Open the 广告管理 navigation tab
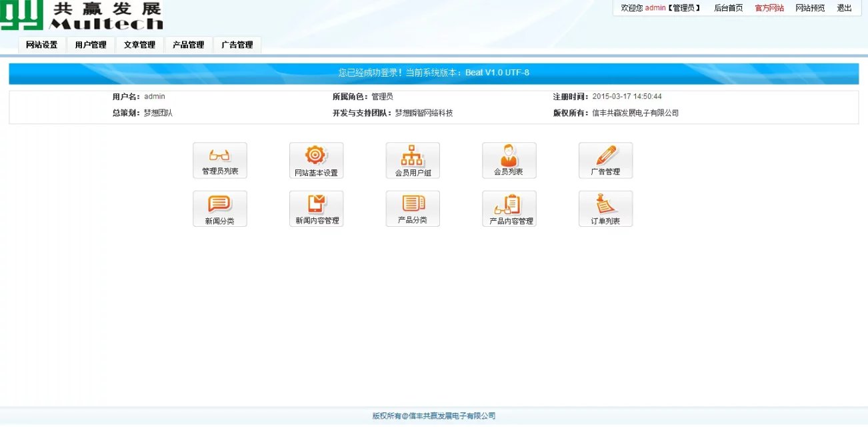 pyautogui.click(x=237, y=45)
